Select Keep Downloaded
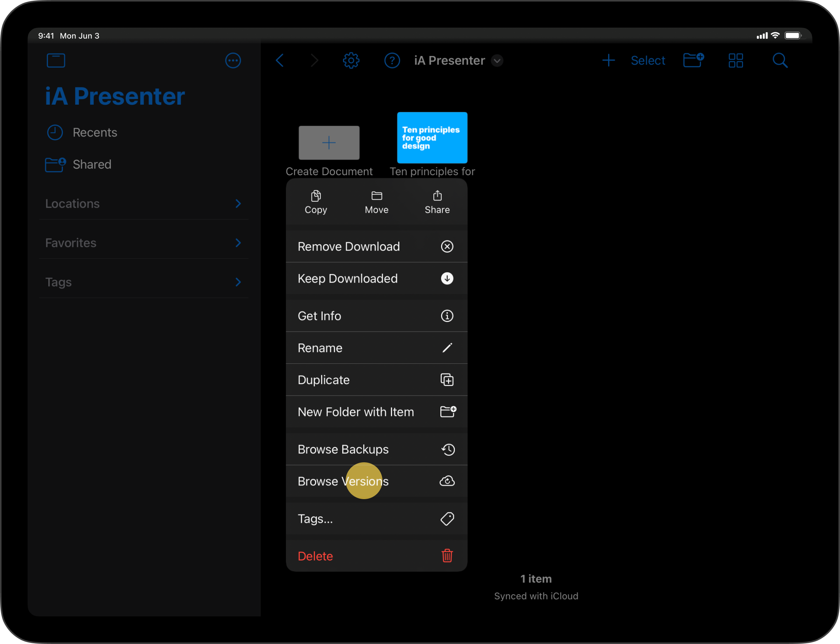This screenshot has width=840, height=644. [x=377, y=278]
